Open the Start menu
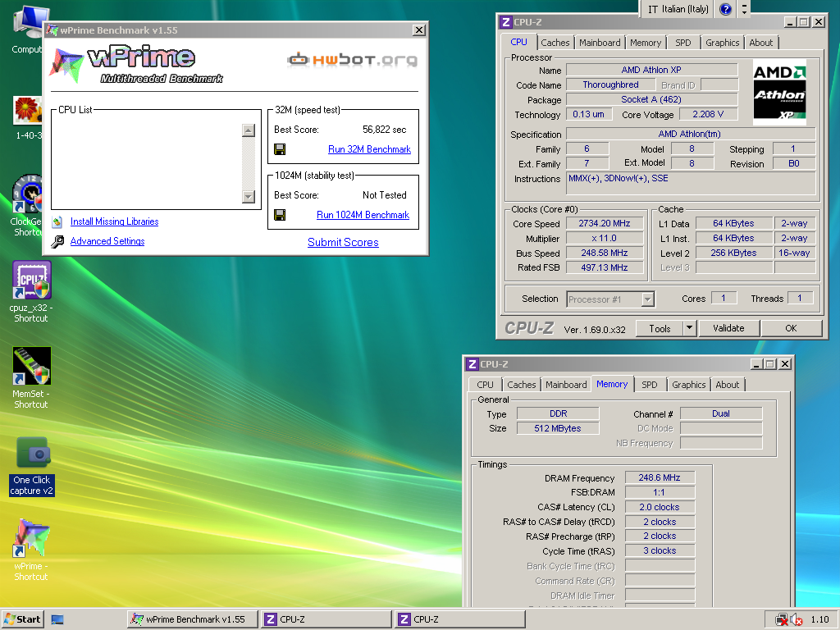 (22, 619)
